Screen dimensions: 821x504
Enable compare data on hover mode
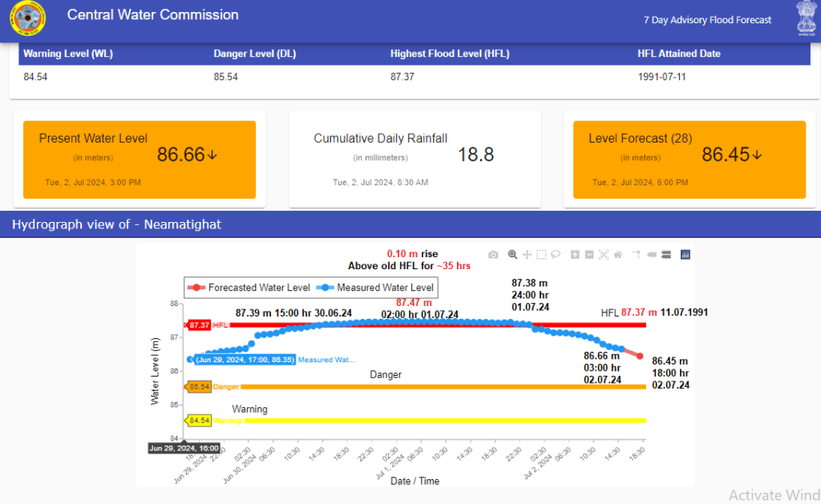665,255
